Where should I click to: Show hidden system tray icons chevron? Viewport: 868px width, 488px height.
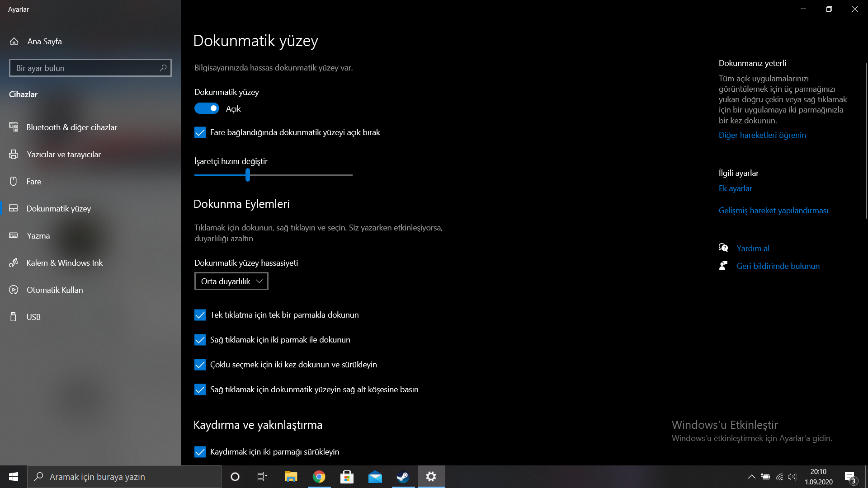(751, 477)
